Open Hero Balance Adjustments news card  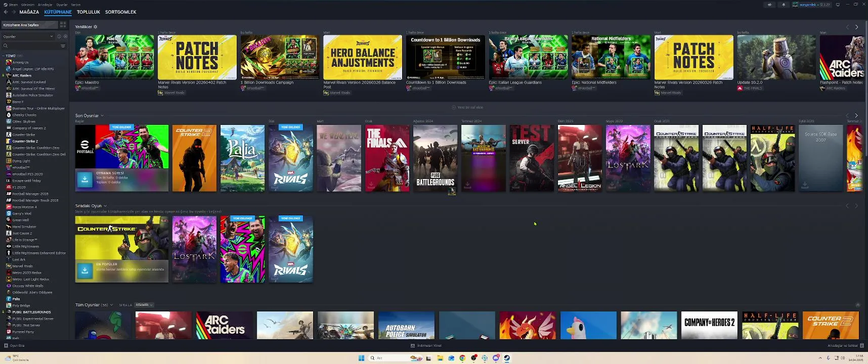tap(363, 57)
